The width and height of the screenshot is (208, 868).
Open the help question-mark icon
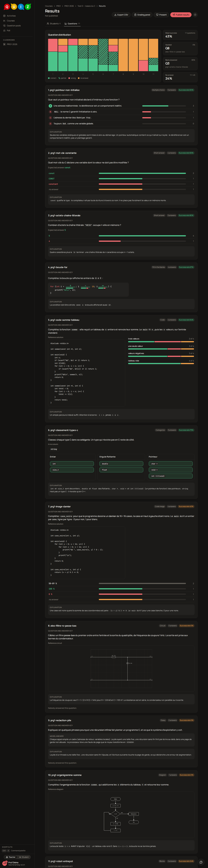(x=195, y=15)
